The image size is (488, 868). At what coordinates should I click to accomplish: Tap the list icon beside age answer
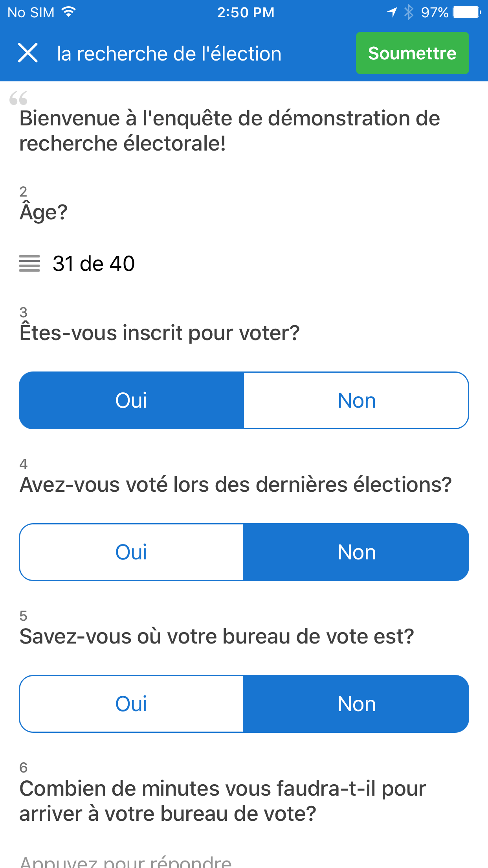coord(29,263)
